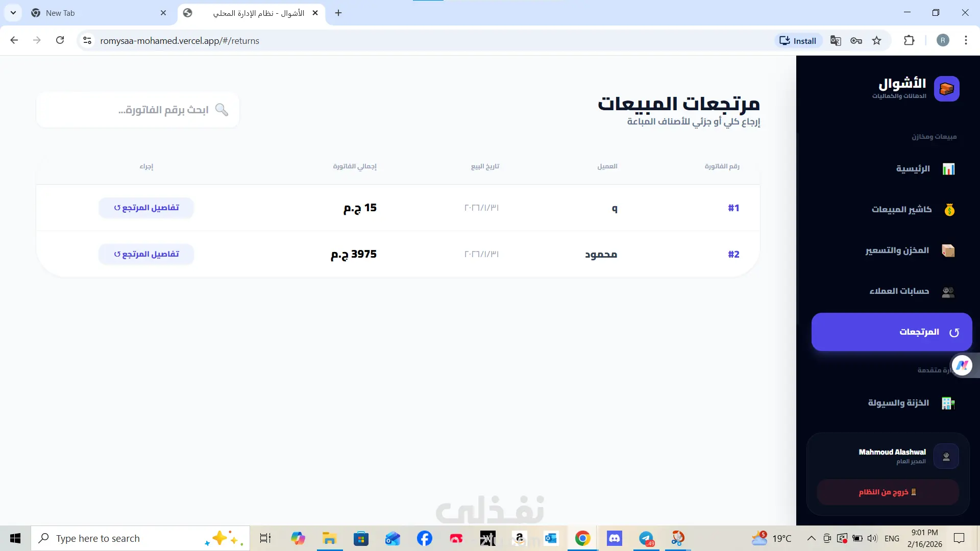Image resolution: width=980 pixels, height=551 pixels.
Task: Click the Mahmoud Alashwal user avatar icon
Action: (x=946, y=457)
